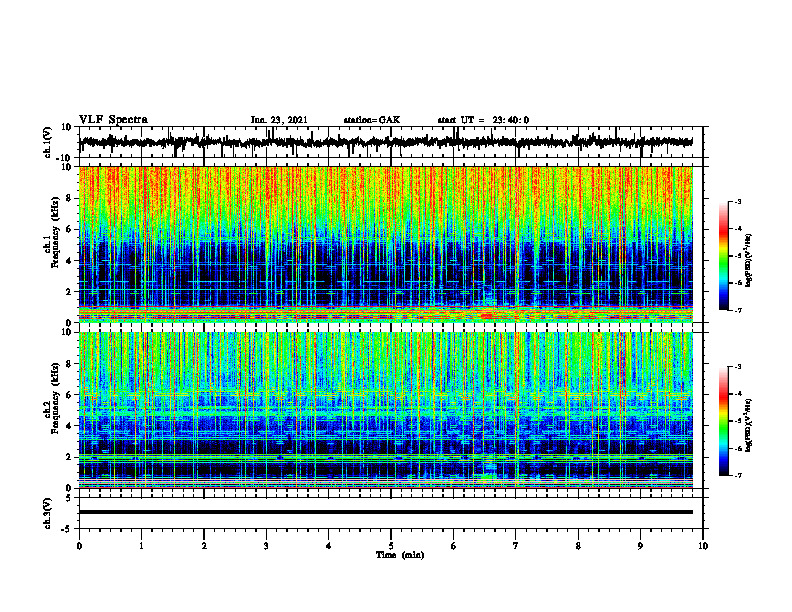Click the ch.1 colorbar log(PSD) unit label
The height and width of the screenshot is (612, 792).
pyautogui.click(x=749, y=260)
